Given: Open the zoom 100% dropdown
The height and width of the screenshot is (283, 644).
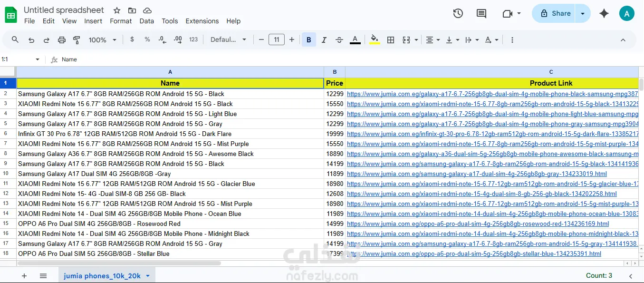Looking at the screenshot, I should tap(102, 40).
